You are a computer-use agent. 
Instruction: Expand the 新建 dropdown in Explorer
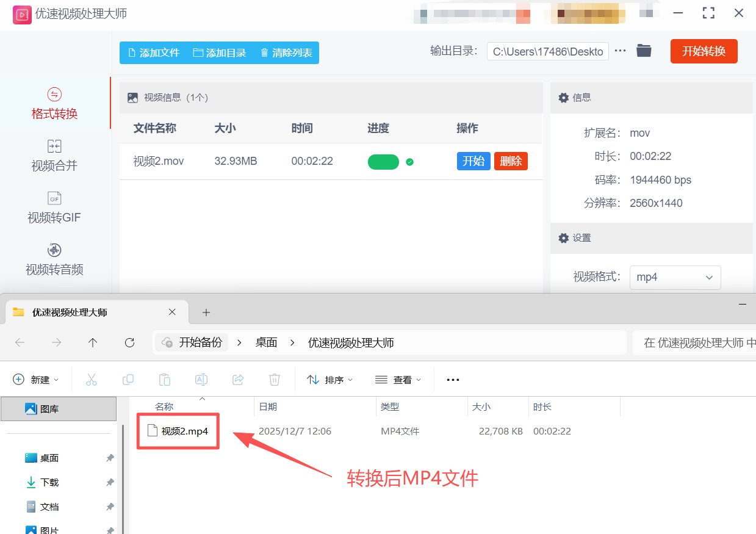(x=37, y=380)
